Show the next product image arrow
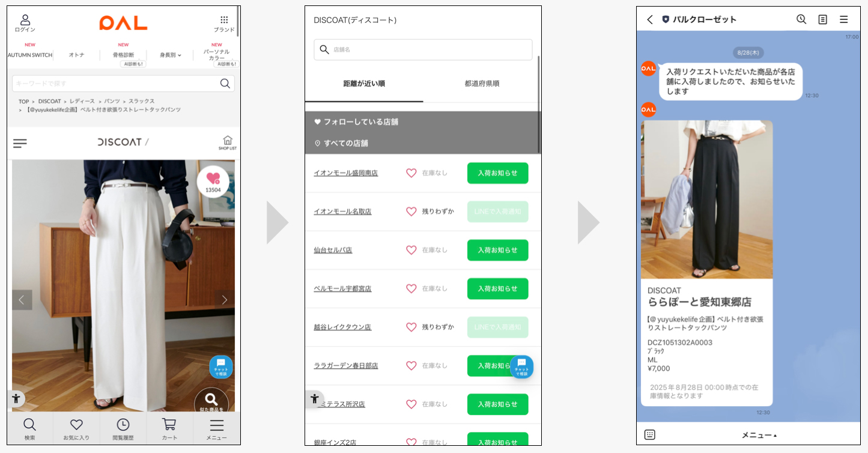 click(x=225, y=300)
